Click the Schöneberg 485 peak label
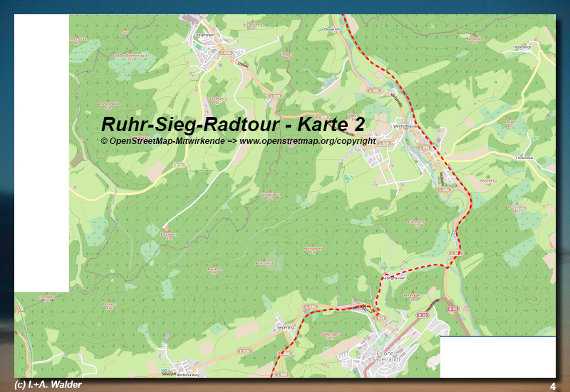The height and width of the screenshot is (392, 570). click(x=217, y=100)
